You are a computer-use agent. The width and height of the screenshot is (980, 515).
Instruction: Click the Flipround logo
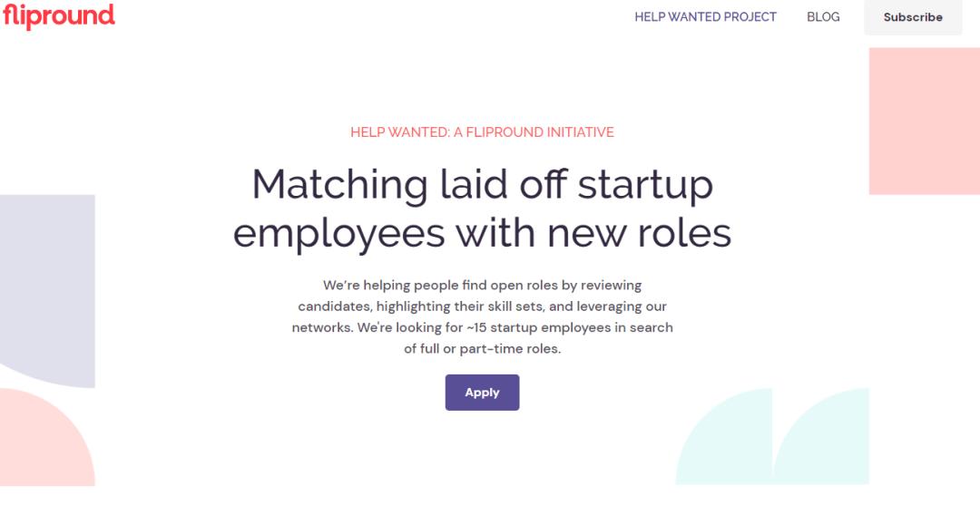(59, 16)
